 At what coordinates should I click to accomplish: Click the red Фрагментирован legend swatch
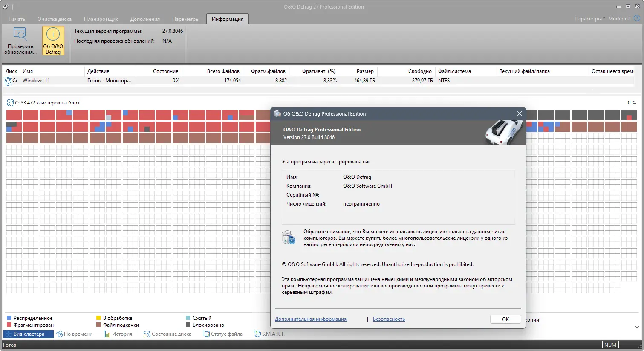pyautogui.click(x=9, y=325)
